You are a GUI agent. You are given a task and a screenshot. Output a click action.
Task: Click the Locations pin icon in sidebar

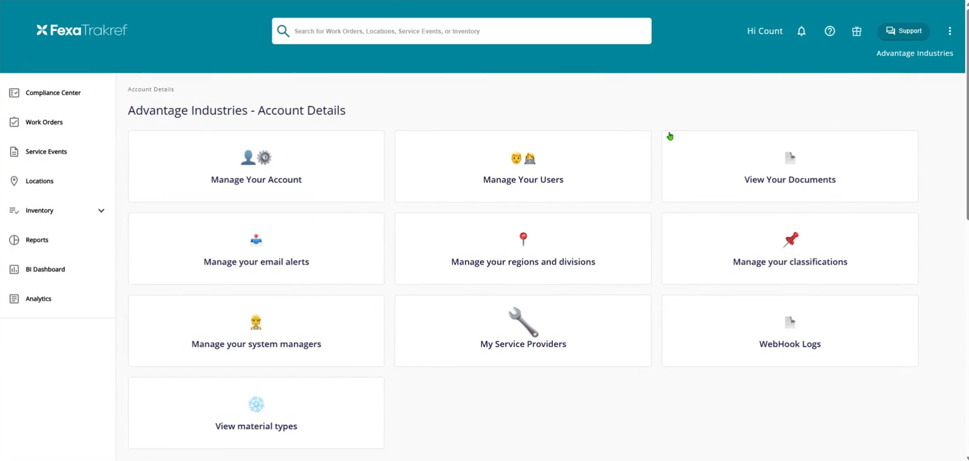click(x=14, y=181)
